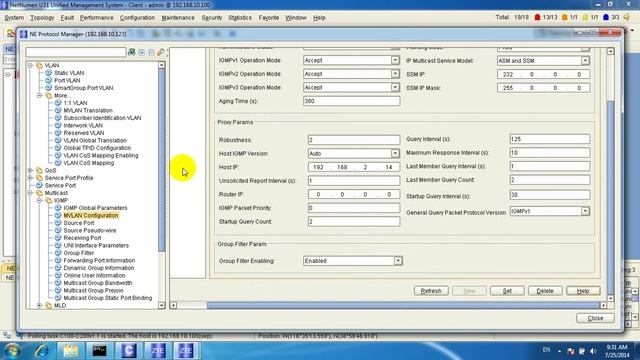Open Dynamic Group Information node
The height and width of the screenshot is (360, 640).
pos(99,268)
